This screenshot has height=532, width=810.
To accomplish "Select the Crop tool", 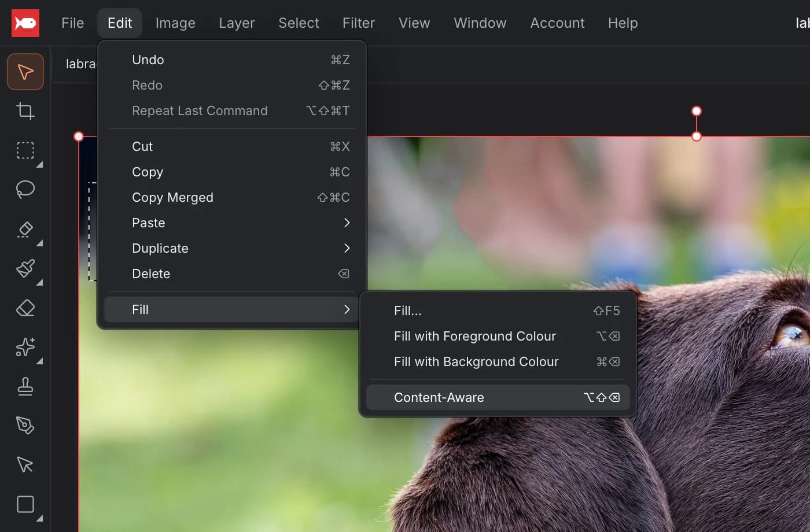I will (x=25, y=111).
